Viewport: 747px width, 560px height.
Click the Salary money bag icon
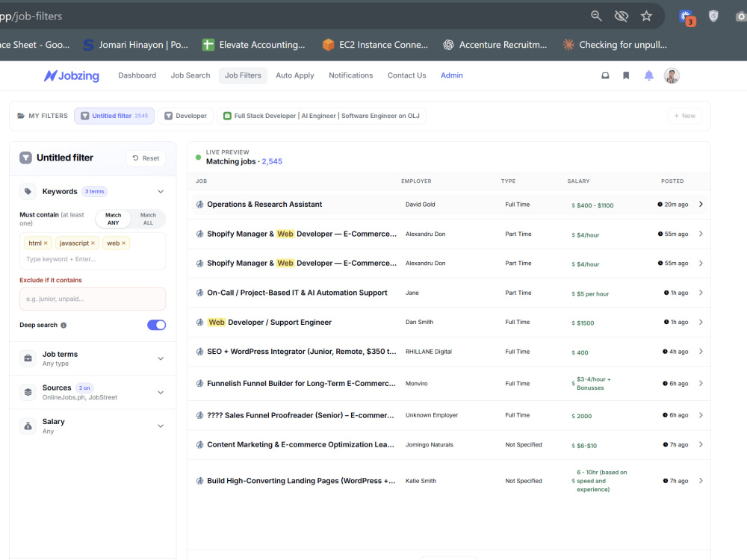(28, 426)
